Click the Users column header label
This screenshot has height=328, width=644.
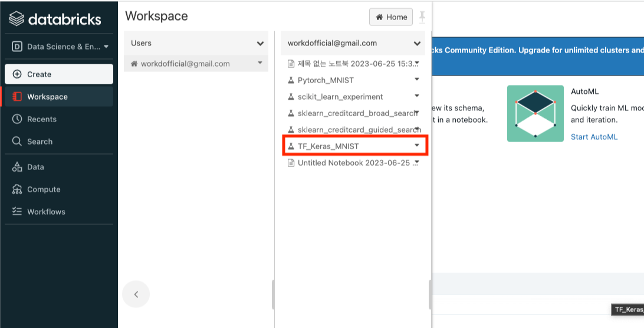click(x=142, y=43)
